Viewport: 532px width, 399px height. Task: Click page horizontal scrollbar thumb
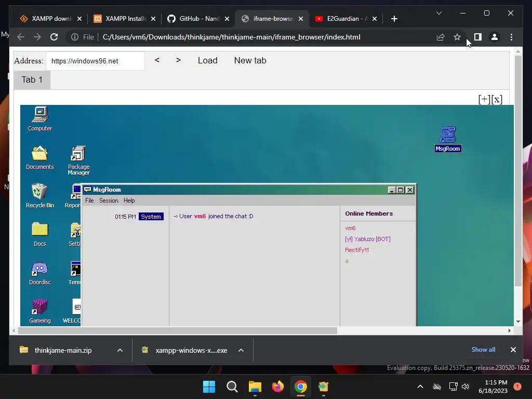pos(178,330)
